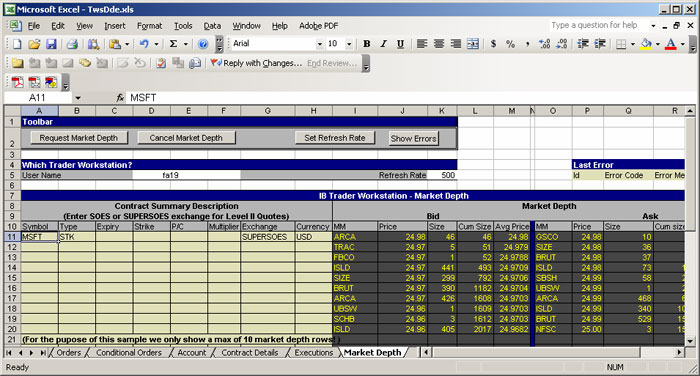Click the vertical scrollbar down arrow

click(x=690, y=341)
